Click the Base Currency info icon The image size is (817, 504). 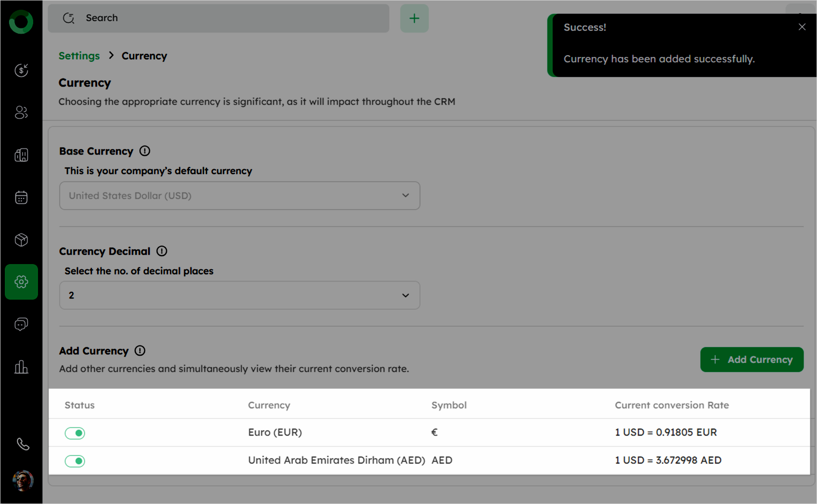click(145, 151)
